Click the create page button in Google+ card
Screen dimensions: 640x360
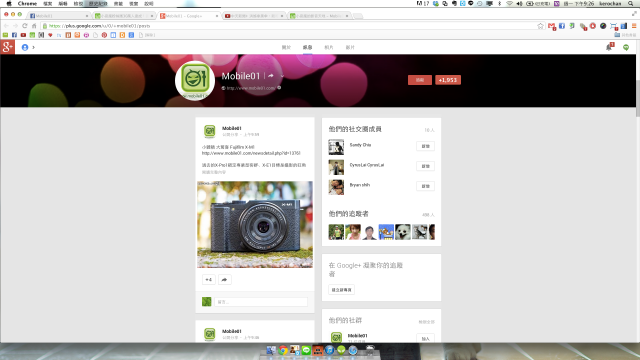(341, 290)
